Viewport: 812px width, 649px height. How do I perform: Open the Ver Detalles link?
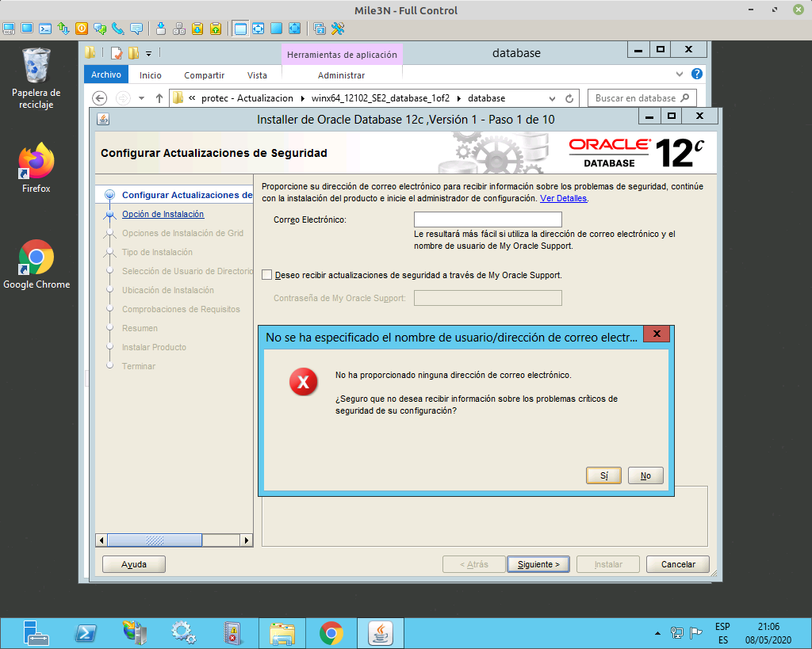pos(565,198)
